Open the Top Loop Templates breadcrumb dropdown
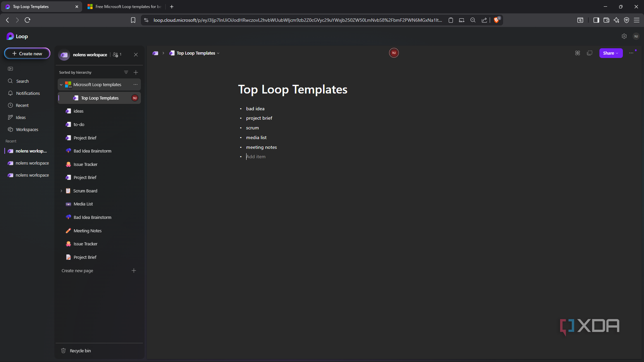 (x=218, y=53)
